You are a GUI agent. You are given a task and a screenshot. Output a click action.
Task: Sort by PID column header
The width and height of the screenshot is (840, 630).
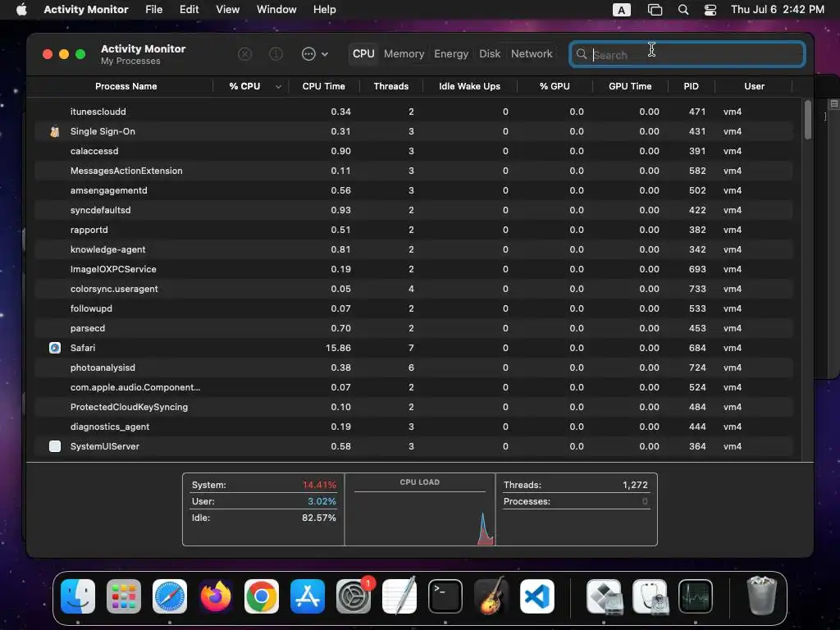(691, 86)
